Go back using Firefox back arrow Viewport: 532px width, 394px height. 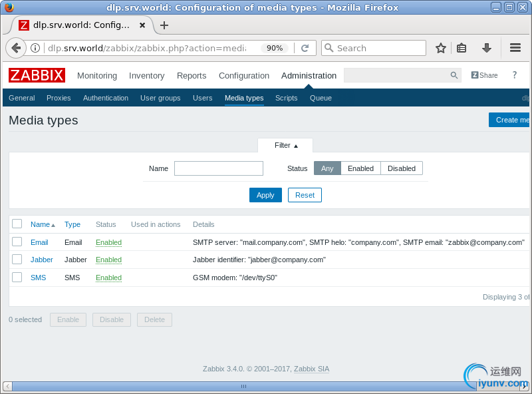(x=15, y=48)
